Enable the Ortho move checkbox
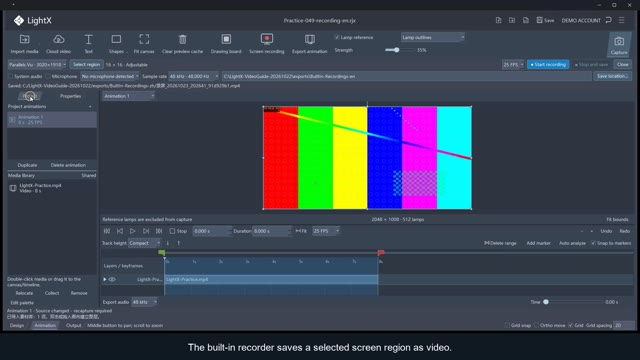The image size is (640, 360). click(x=536, y=325)
